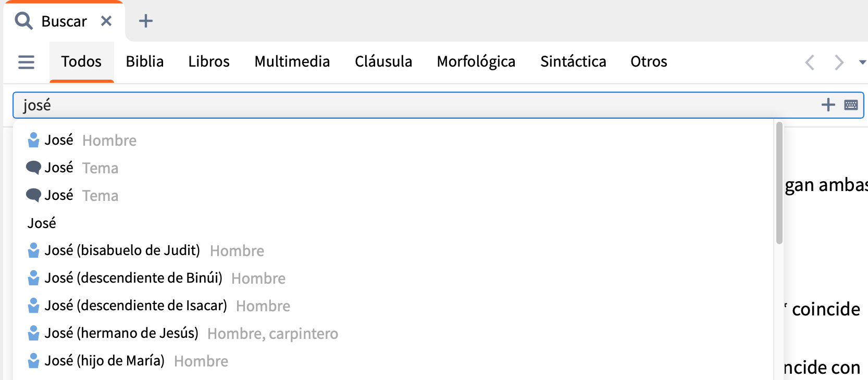Switch to the Biblia tab
Image resolution: width=868 pixels, height=380 pixels.
pyautogui.click(x=145, y=61)
